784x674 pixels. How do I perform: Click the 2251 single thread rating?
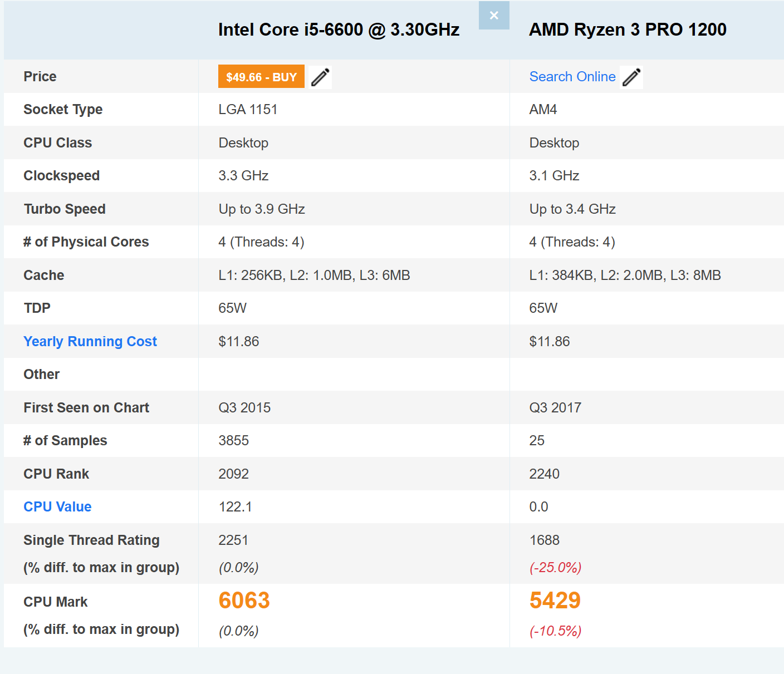coord(233,540)
